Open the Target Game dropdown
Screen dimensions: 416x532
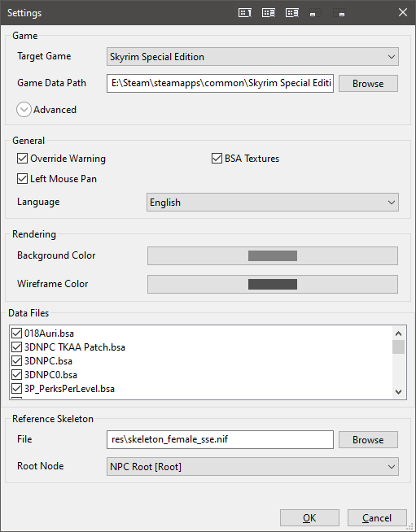click(252, 57)
